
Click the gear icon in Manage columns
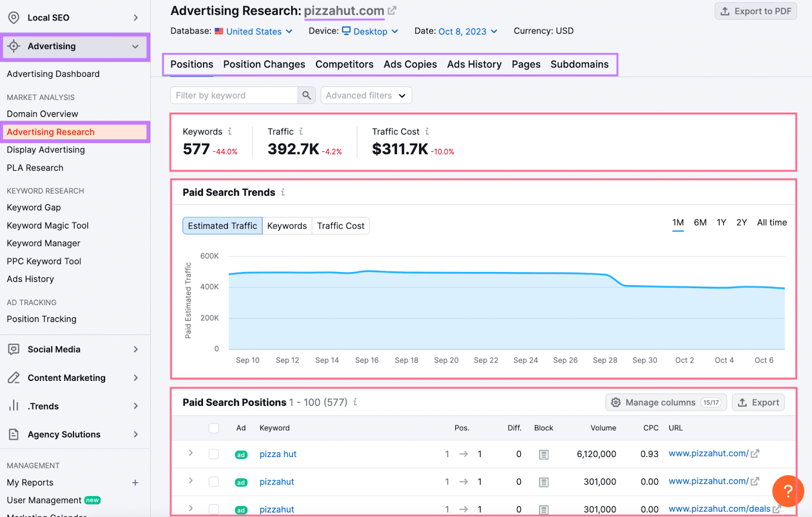616,402
